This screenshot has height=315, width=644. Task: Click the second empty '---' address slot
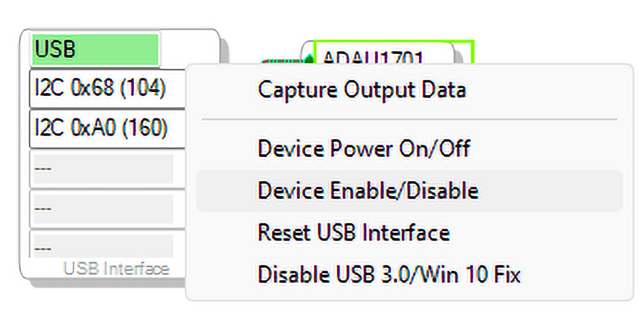point(101,209)
